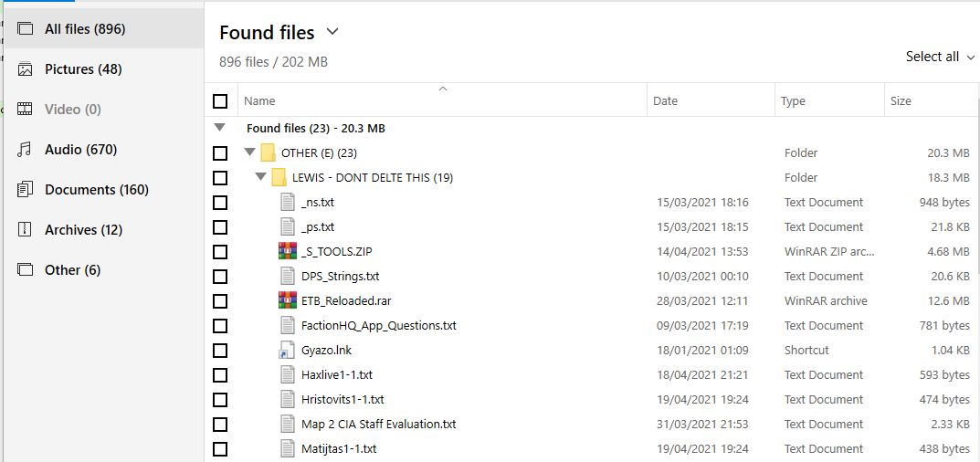This screenshot has height=462, width=980.
Task: Click the Select all button
Action: coord(932,57)
